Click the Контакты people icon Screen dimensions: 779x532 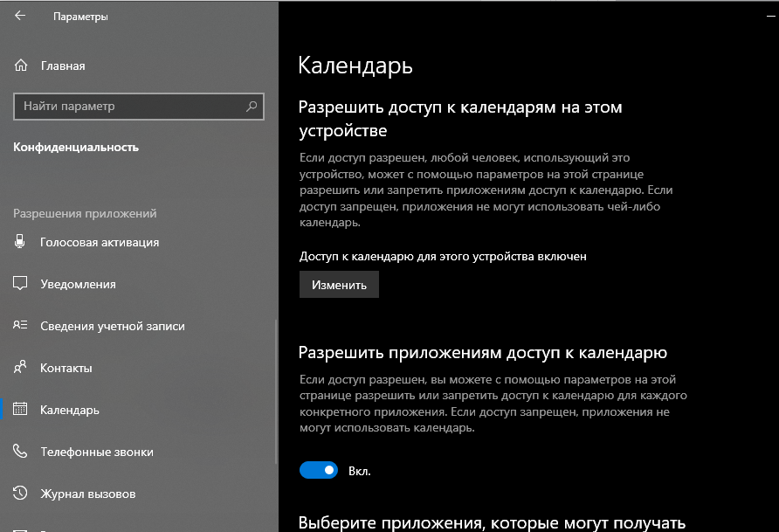21,368
